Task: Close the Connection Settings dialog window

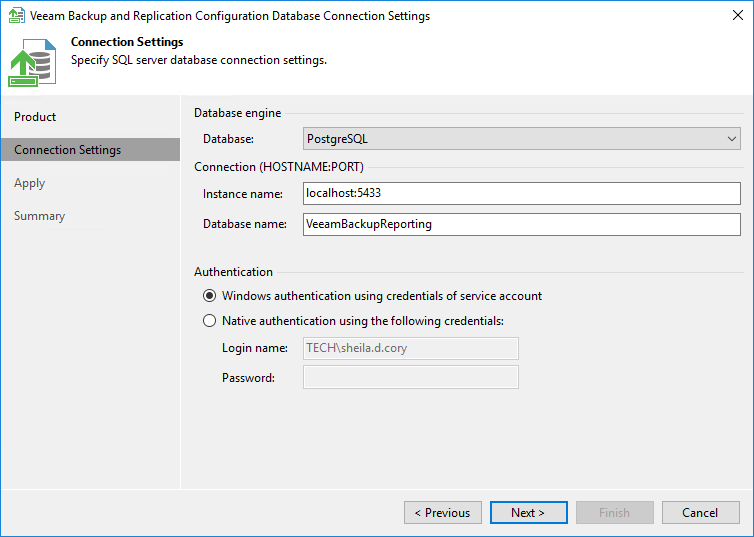Action: click(x=731, y=16)
